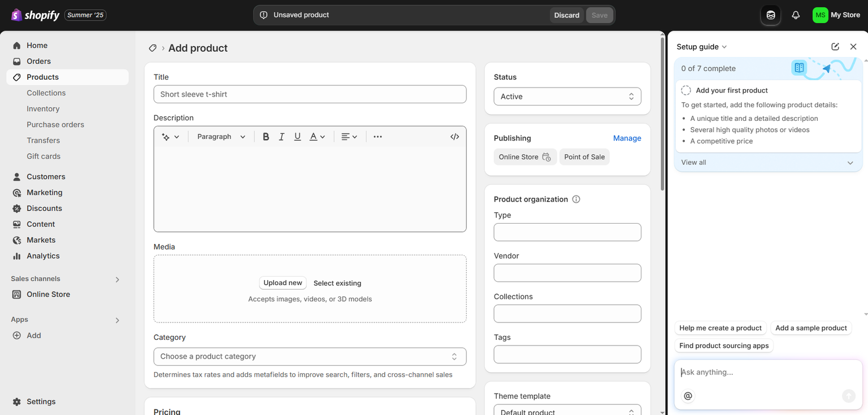Open Sidekick assistant icon in top bar
The image size is (868, 415).
pyautogui.click(x=771, y=15)
